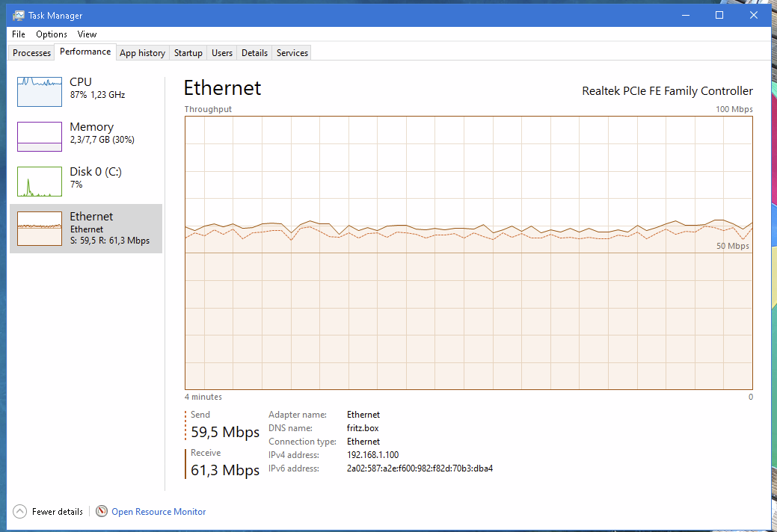Open the Users tab

[x=222, y=53]
